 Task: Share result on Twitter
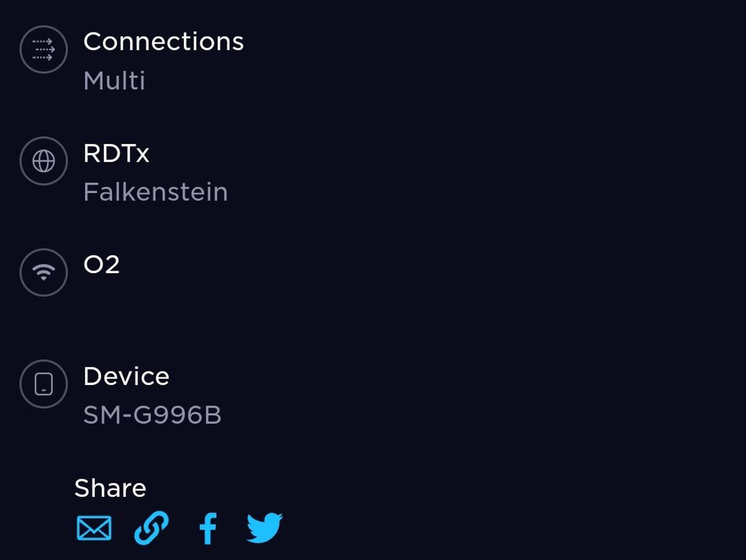264,528
